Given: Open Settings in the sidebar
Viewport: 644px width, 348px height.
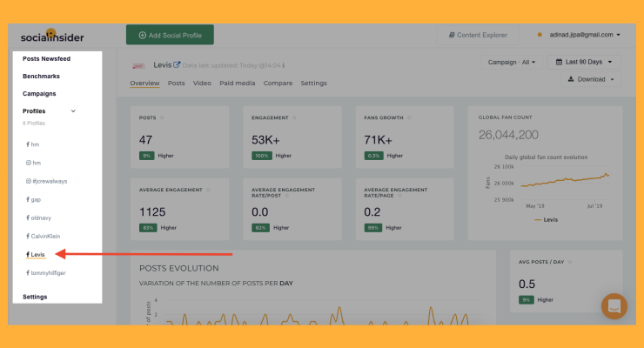Looking at the screenshot, I should pos(35,297).
